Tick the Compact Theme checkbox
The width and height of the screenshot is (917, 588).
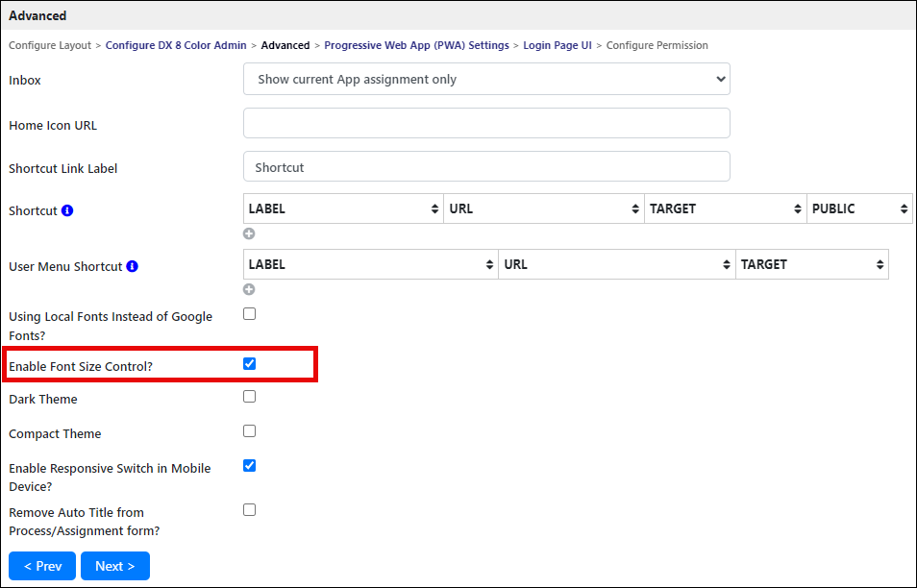click(x=250, y=431)
